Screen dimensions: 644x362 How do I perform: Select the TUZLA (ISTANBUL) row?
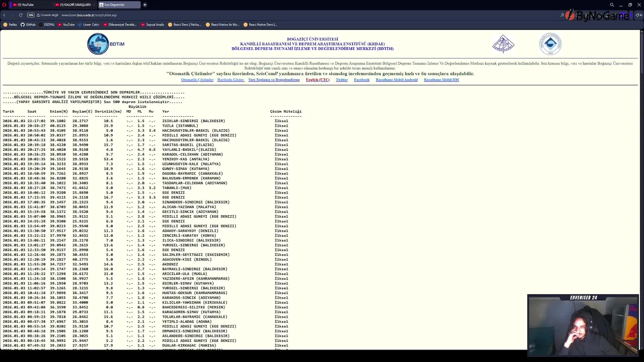coord(145,126)
